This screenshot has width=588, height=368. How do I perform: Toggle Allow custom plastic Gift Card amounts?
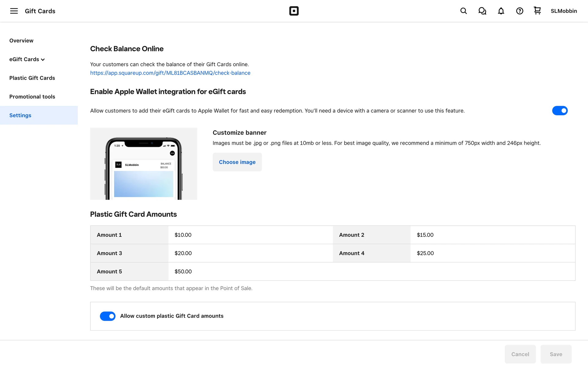(107, 316)
